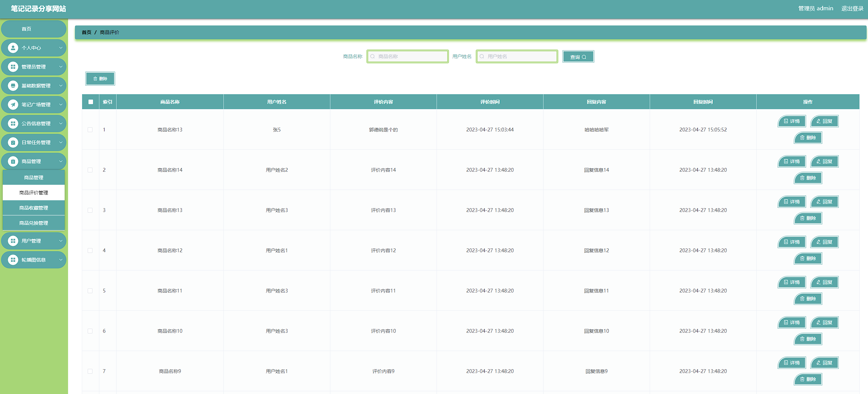
Task: Select the checkbox for row 4
Action: coord(90,251)
